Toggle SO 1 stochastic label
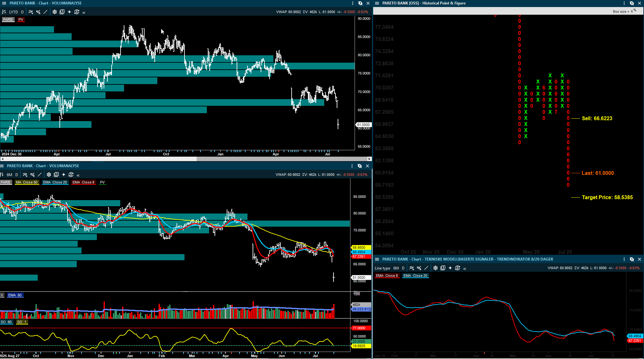 pos(22,322)
